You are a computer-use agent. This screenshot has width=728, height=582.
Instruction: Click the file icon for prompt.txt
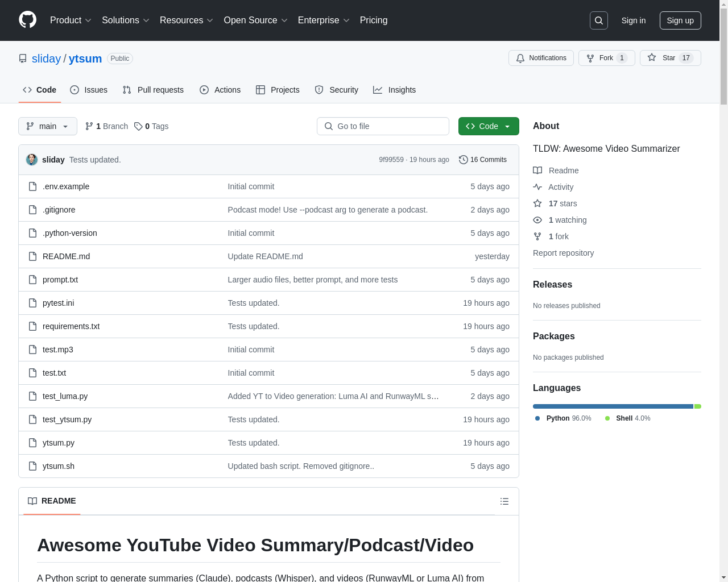coord(33,280)
